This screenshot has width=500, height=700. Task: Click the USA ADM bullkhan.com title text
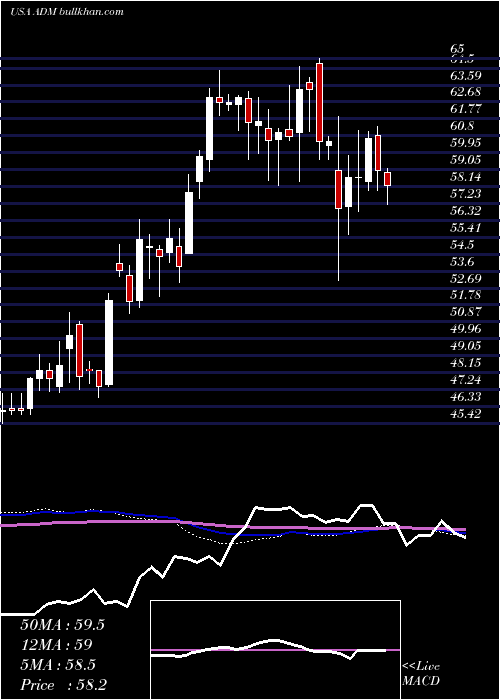[x=67, y=12]
